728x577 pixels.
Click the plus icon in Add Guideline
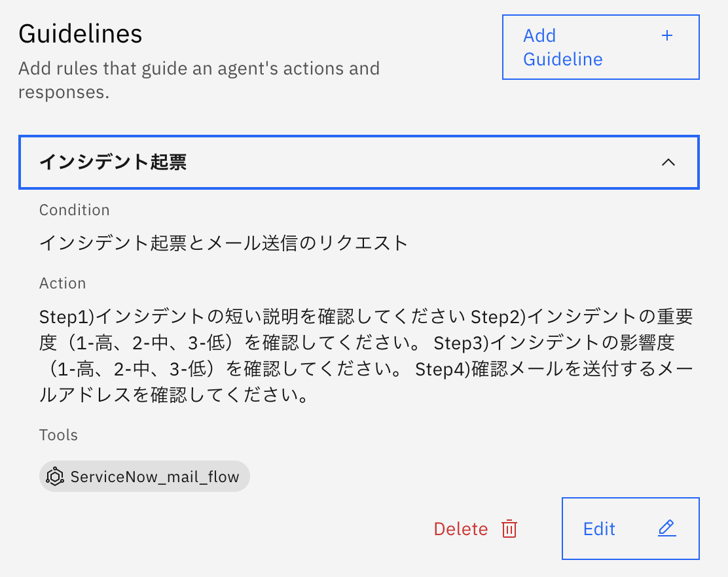click(667, 36)
